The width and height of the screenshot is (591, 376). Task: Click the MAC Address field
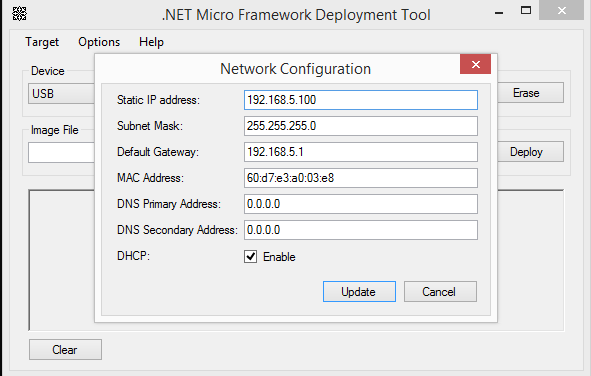tap(361, 178)
